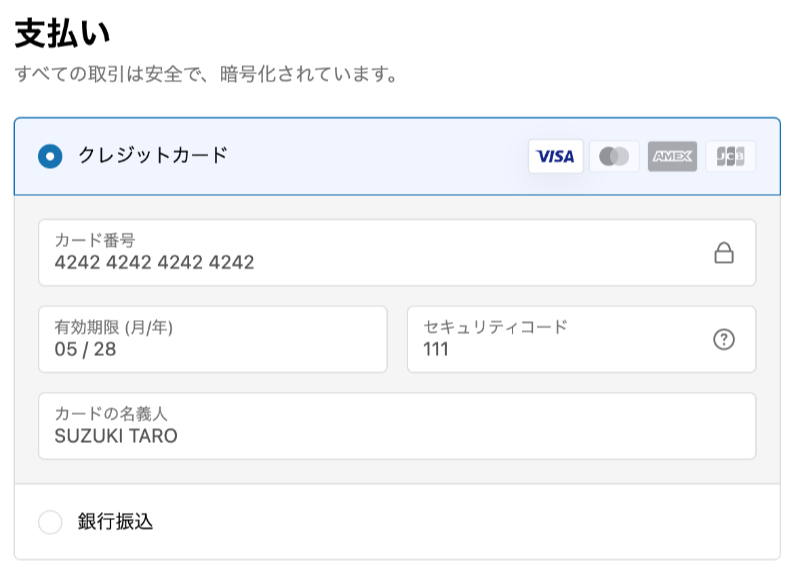Choose the 銀行振込 payment option label
Screen dimensions: 800x575
[x=115, y=522]
